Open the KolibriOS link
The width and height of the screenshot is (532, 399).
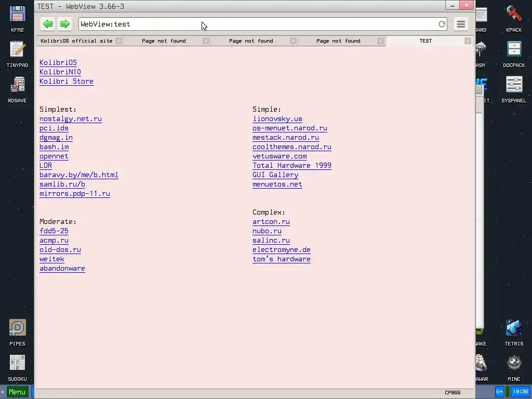(x=58, y=62)
